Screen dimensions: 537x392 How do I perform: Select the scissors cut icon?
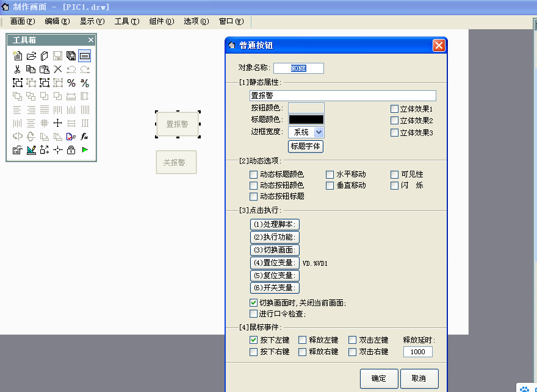18,69
